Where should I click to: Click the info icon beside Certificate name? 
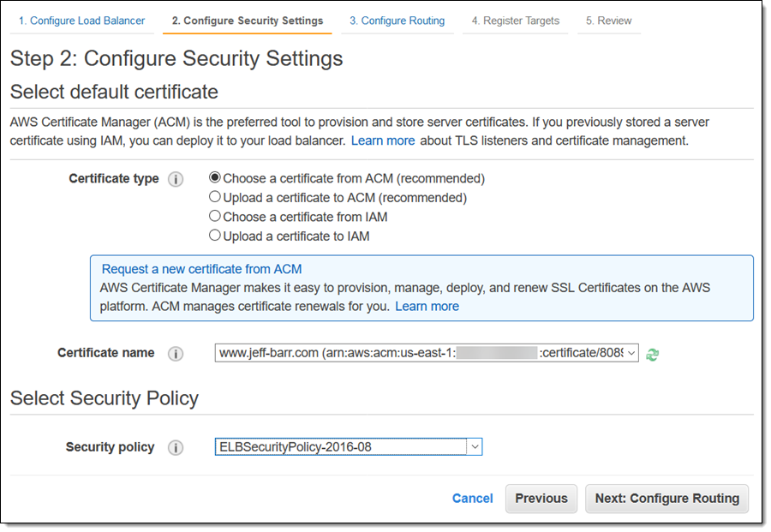(x=176, y=354)
